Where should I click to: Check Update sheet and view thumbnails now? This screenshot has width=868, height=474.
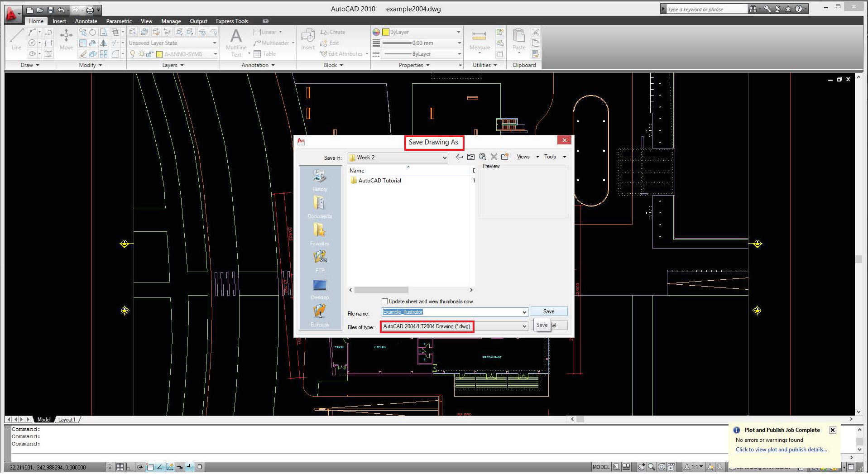pyautogui.click(x=384, y=302)
